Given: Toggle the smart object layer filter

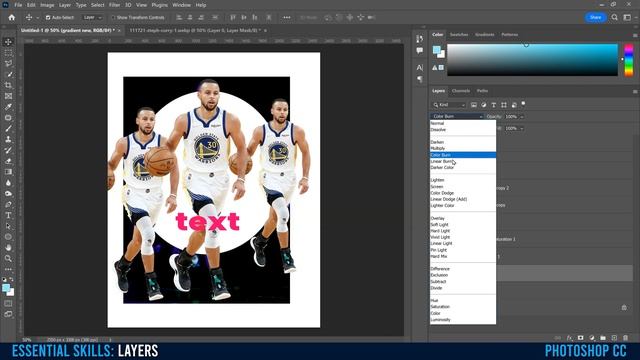Looking at the screenshot, I should [514, 105].
